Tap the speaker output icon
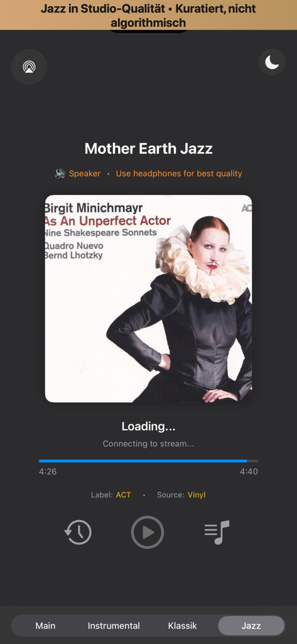This screenshot has width=297, height=644. coord(60,174)
